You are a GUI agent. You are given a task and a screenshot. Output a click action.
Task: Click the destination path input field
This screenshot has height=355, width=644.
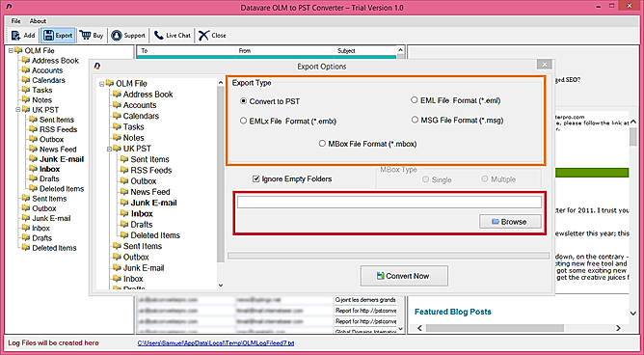pos(389,203)
